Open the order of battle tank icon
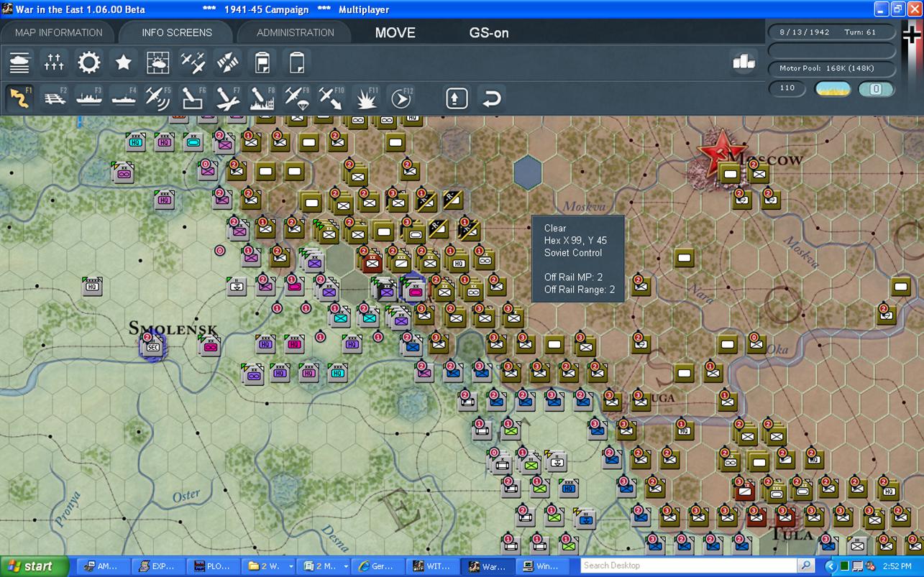The image size is (924, 577). pyautogui.click(x=19, y=63)
